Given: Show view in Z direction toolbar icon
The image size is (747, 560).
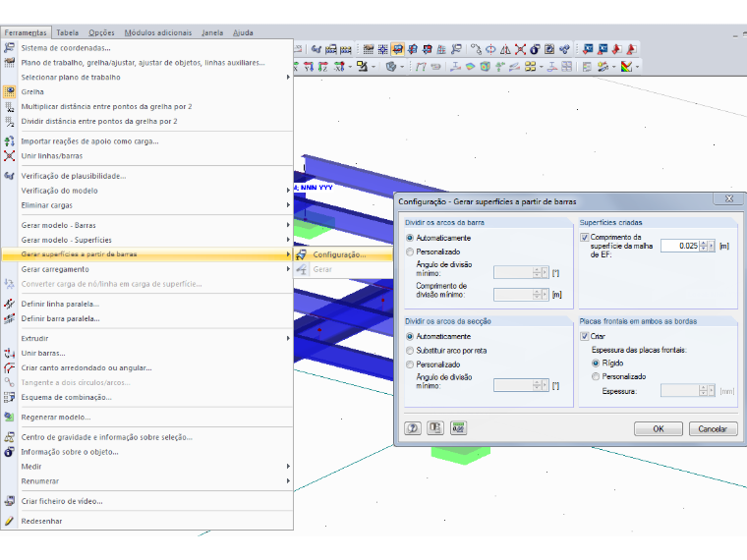Looking at the screenshot, I should tap(323, 67).
